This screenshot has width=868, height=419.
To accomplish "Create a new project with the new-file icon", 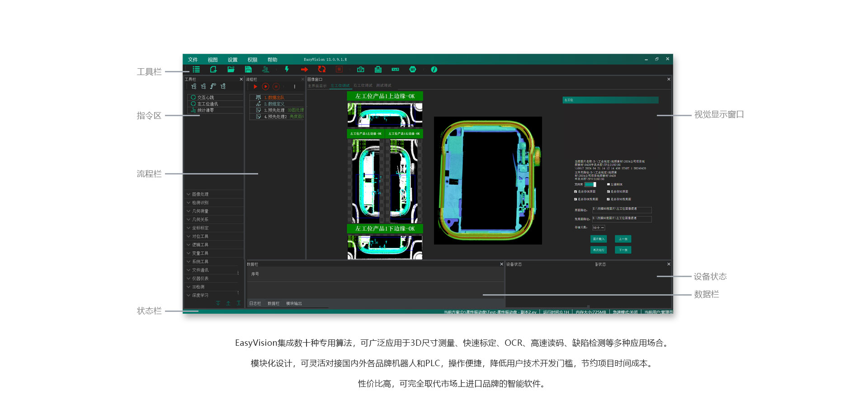I will pyautogui.click(x=213, y=69).
